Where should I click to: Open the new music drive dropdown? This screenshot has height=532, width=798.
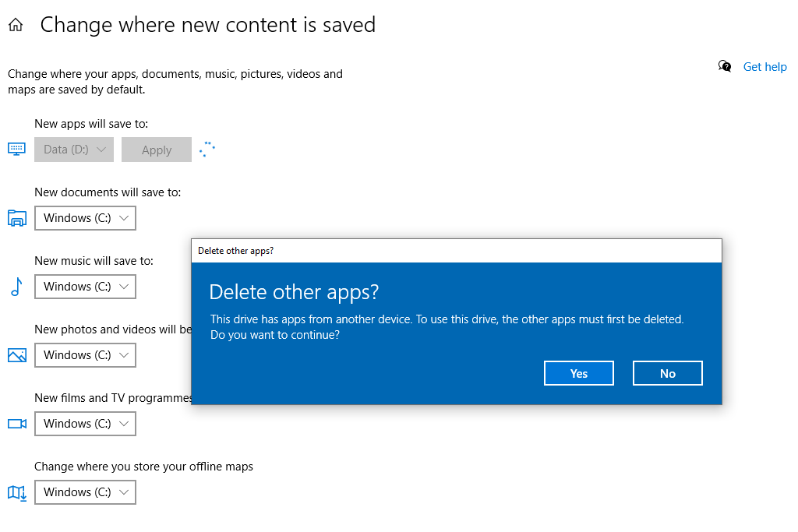(x=85, y=287)
